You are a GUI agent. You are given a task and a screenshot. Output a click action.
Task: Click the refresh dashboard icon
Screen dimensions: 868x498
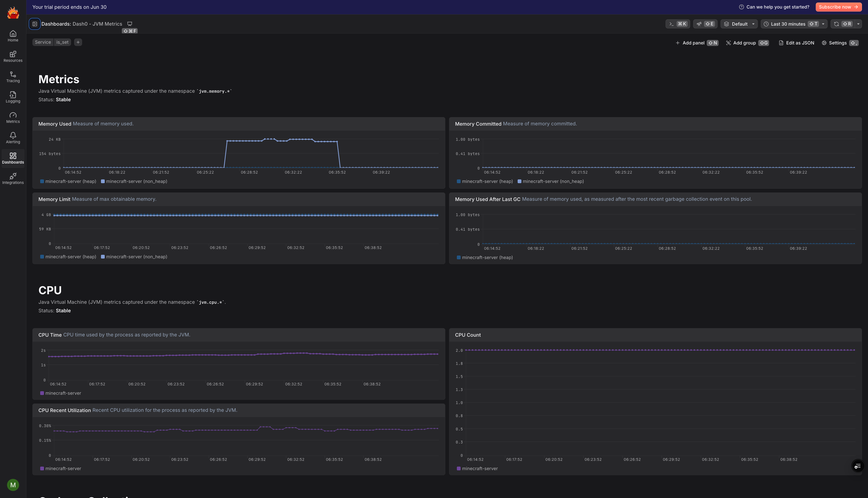coord(837,24)
